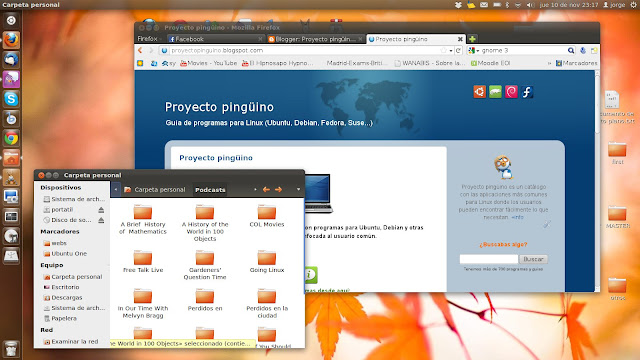Viewport: 640px width, 360px height.
Task: Go back in Firefox history
Action: click(140, 50)
